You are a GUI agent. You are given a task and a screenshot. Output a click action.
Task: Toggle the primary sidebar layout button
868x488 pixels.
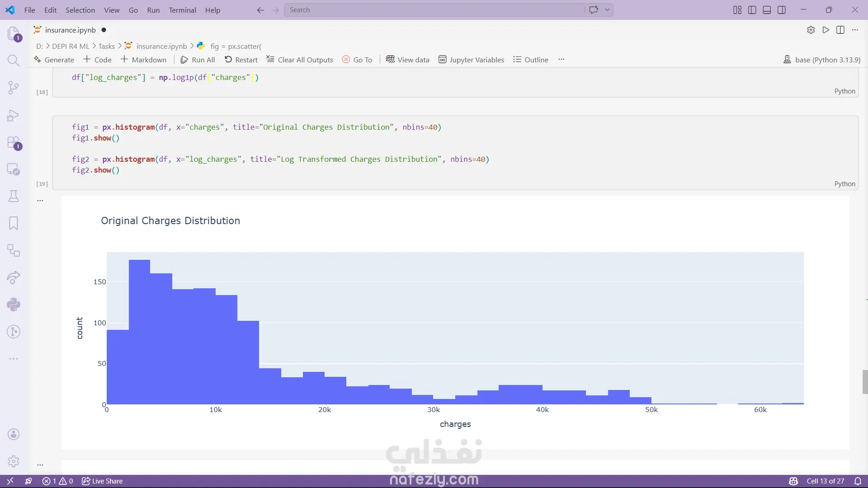point(752,10)
